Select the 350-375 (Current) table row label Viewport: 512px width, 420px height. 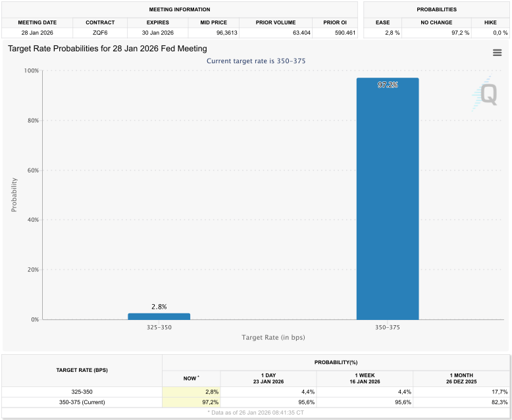(82, 402)
